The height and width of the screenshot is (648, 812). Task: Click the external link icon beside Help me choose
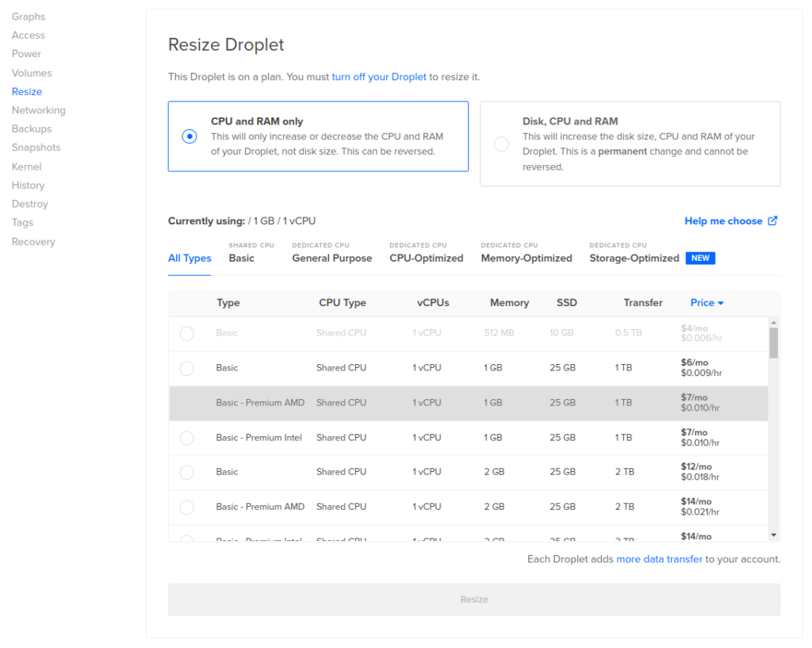click(x=772, y=220)
